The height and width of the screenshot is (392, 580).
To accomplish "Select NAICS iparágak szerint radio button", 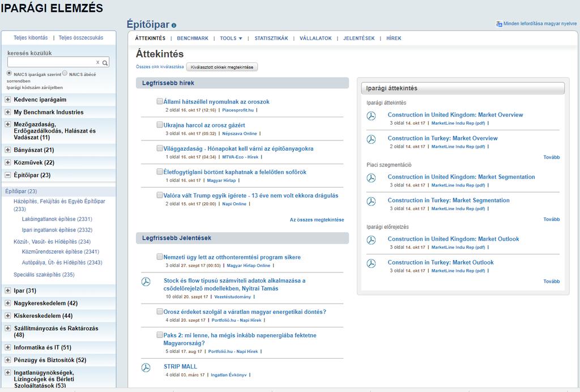I will [9, 73].
